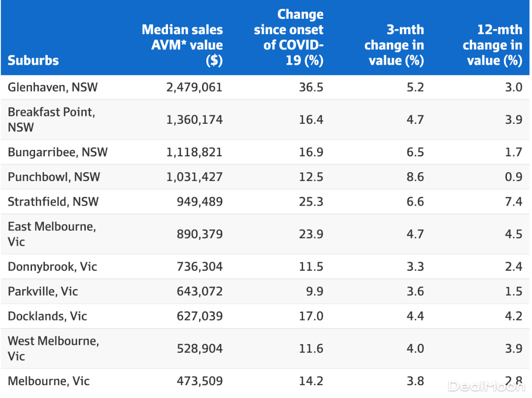This screenshot has width=532, height=398.
Task: Select the Strathfield, NSW row label
Action: pos(53,201)
